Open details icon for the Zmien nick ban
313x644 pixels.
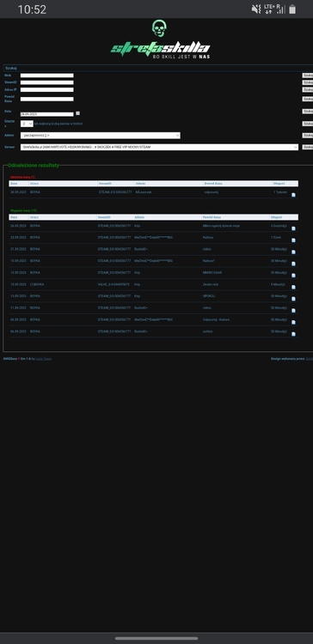293,287
